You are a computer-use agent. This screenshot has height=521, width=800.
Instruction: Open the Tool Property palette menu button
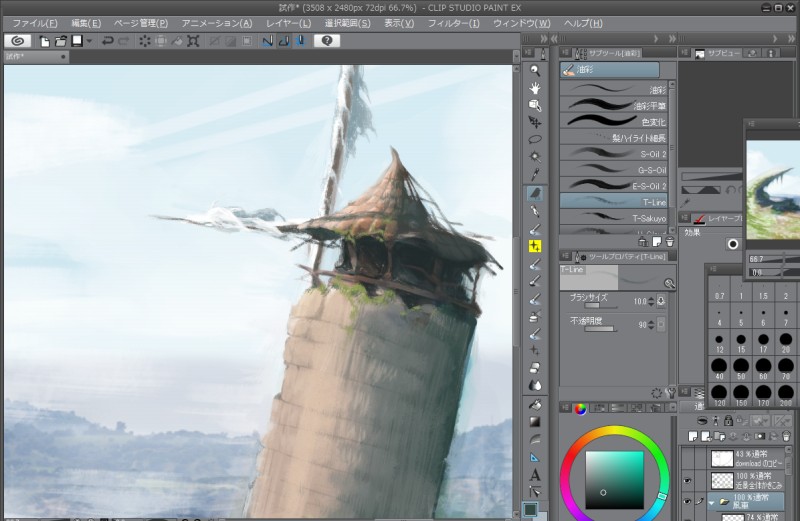(565, 256)
